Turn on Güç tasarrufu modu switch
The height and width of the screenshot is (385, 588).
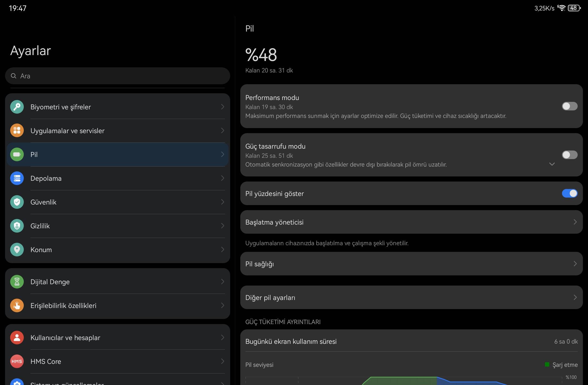pyautogui.click(x=570, y=155)
